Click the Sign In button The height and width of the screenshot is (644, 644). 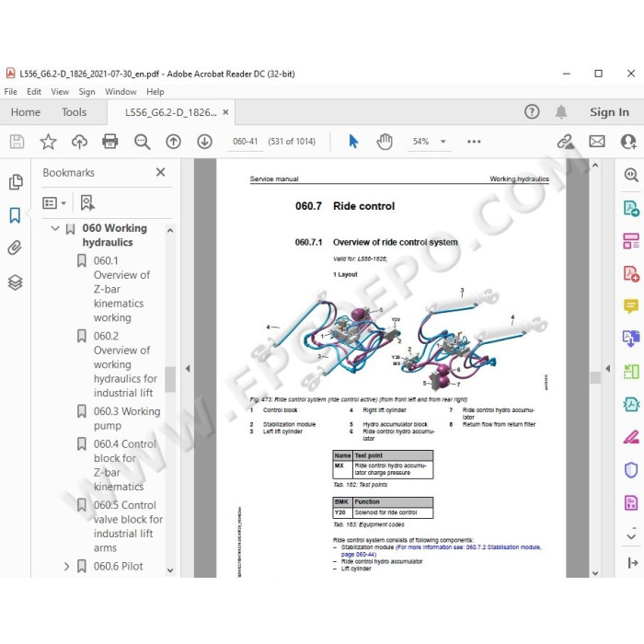[609, 112]
